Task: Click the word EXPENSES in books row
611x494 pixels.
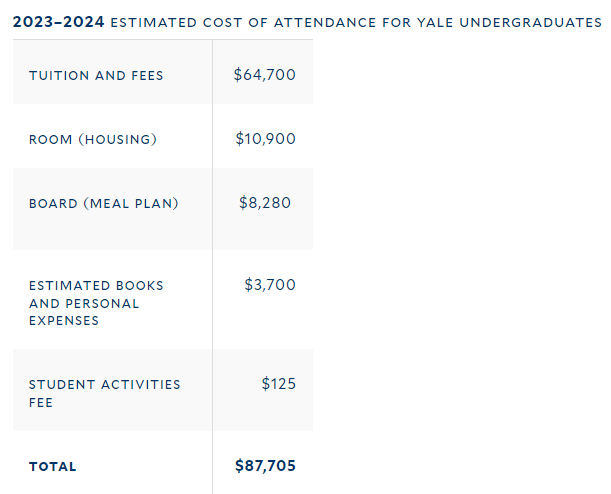Action: 64,321
